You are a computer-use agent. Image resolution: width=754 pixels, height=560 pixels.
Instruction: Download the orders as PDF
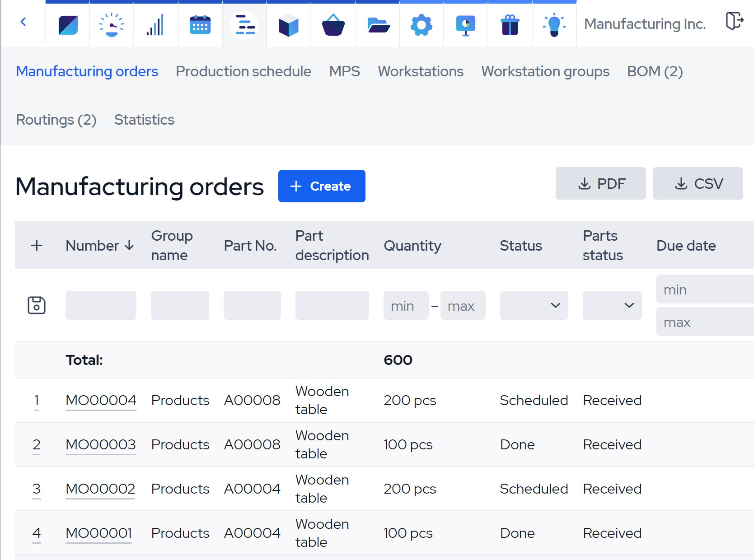pyautogui.click(x=600, y=183)
